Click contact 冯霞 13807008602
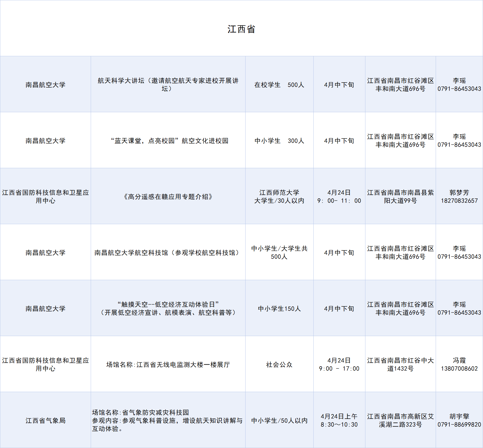This screenshot has width=483, height=448. tap(459, 364)
